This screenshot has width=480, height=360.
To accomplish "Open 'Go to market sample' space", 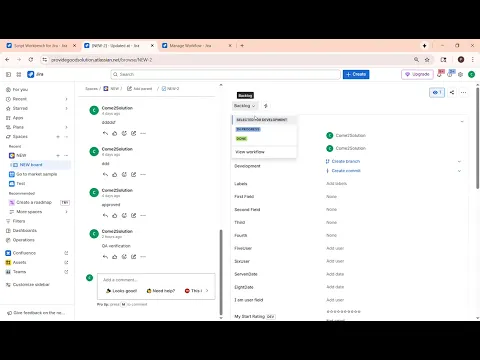I will point(37,174).
